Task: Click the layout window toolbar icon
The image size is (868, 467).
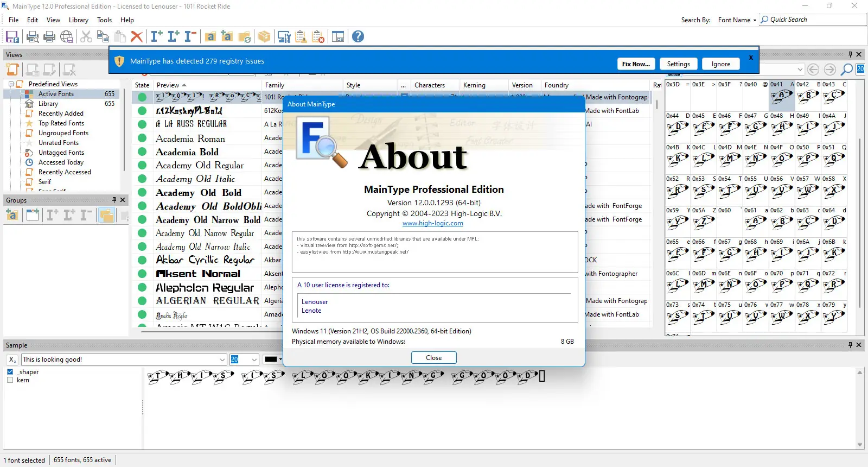Action: (338, 37)
